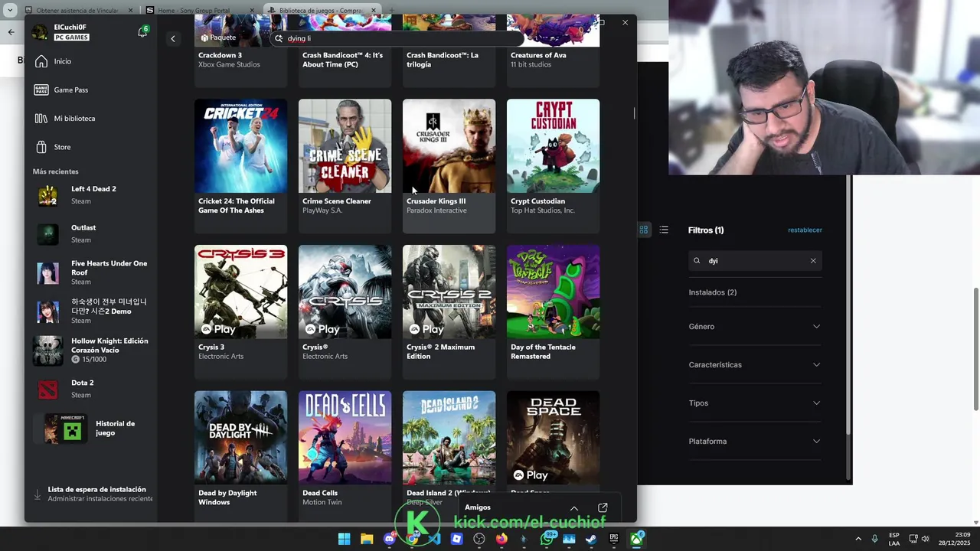Open Firefox from the taskbar
The image size is (980, 551).
(501, 539)
